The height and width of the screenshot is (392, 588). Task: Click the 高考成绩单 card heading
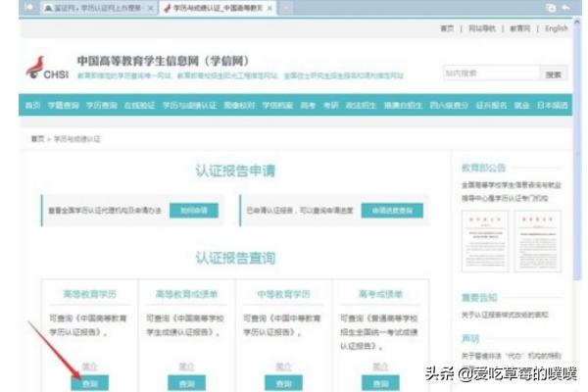coord(380,294)
